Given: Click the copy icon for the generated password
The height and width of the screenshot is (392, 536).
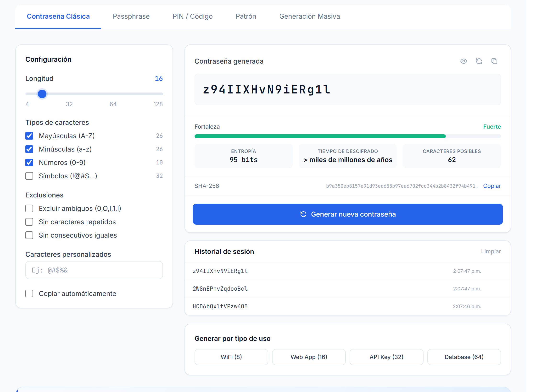Looking at the screenshot, I should 494,61.
